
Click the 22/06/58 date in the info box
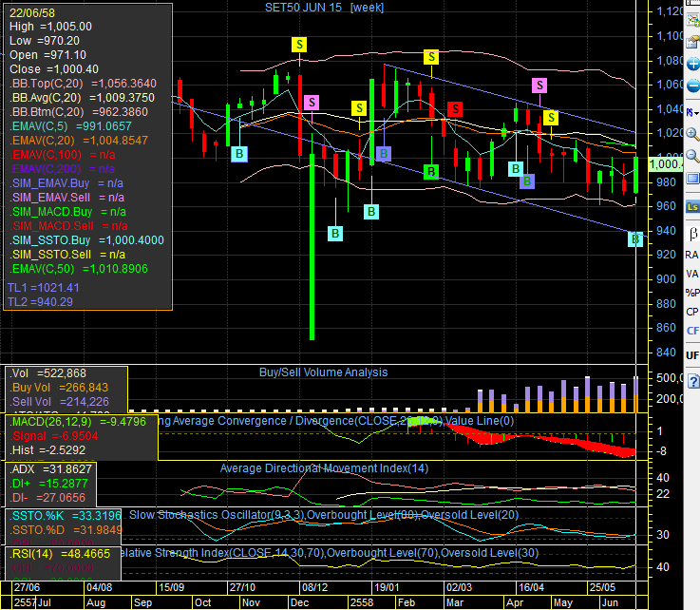32,12
